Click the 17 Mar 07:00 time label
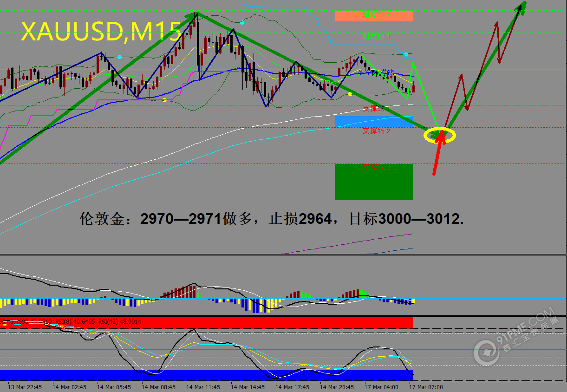Viewport: 567px width, 392px height. tap(426, 387)
